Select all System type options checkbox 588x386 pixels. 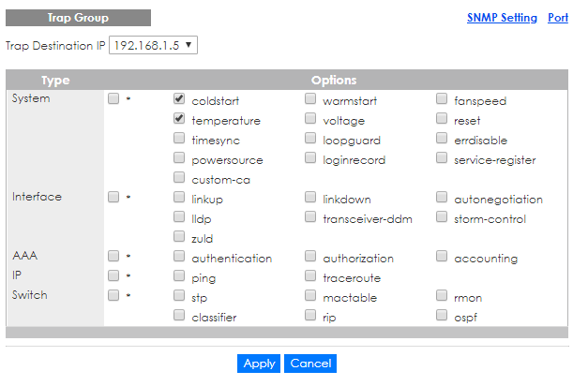click(x=113, y=99)
